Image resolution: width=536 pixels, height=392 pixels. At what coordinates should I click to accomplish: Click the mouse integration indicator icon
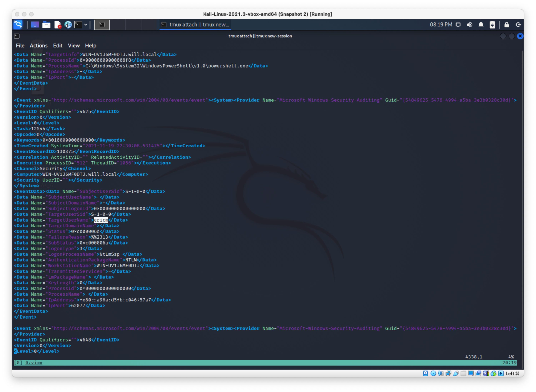(x=494, y=373)
